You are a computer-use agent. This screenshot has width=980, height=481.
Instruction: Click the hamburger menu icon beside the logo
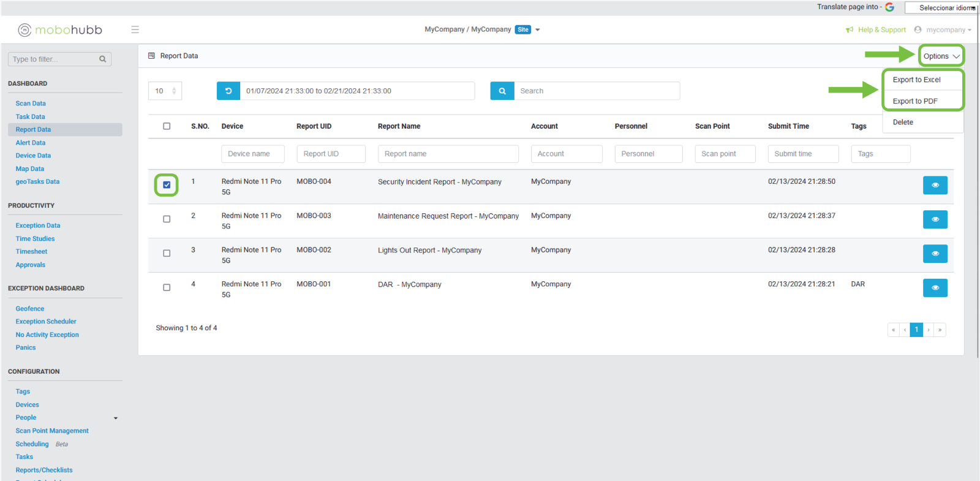click(x=135, y=29)
